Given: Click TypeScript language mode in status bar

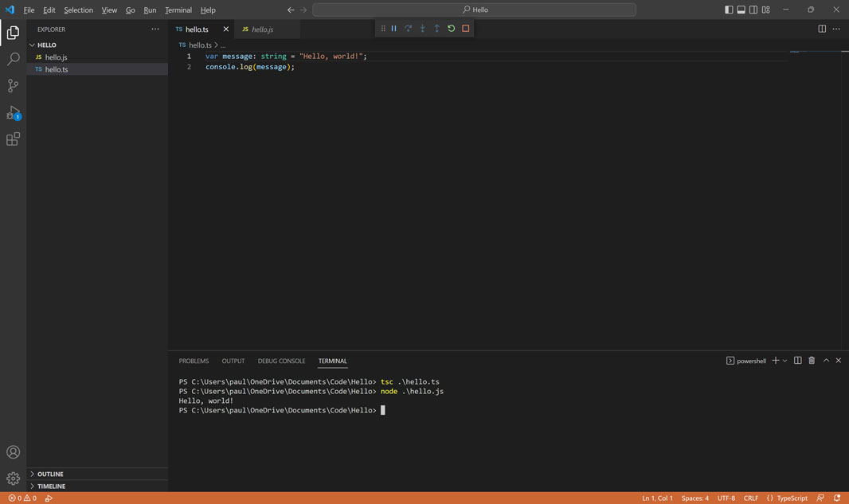Looking at the screenshot, I should (x=792, y=498).
